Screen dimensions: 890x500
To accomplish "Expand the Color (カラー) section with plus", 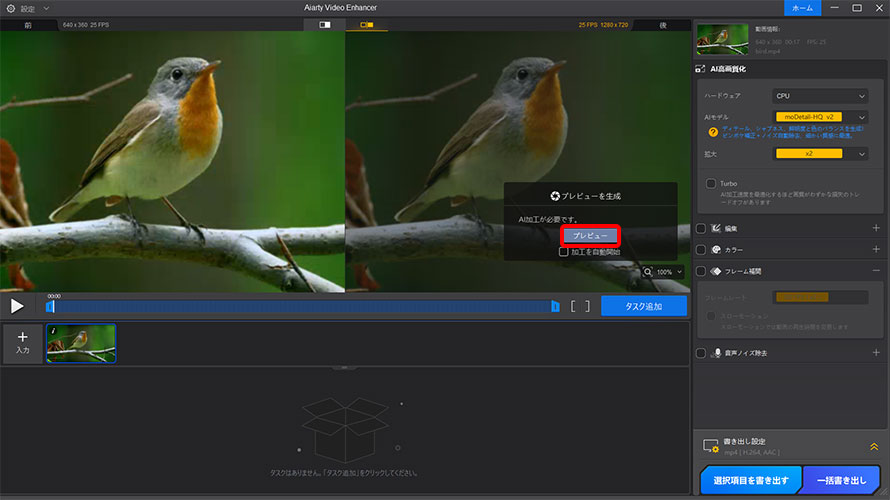I will click(876, 249).
